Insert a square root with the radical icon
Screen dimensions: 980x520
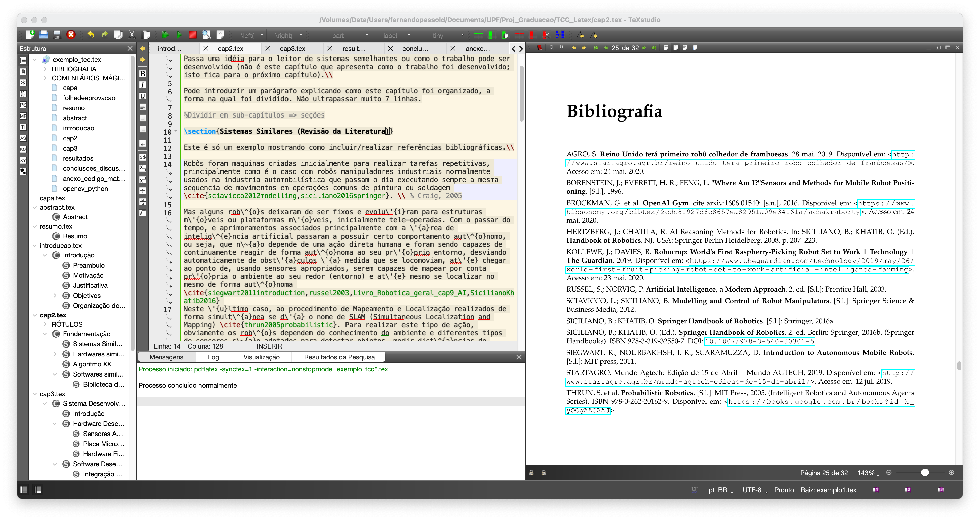point(143,213)
